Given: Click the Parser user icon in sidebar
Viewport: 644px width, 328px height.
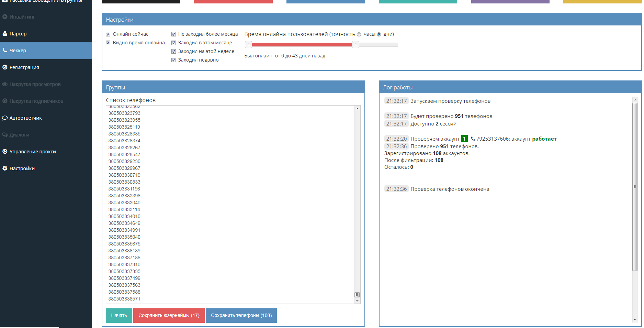Looking at the screenshot, I should coord(5,34).
